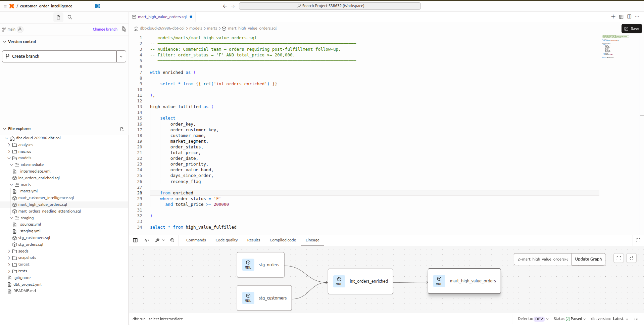The width and height of the screenshot is (644, 325).
Task: Collapse the staging folder
Action: [11, 218]
